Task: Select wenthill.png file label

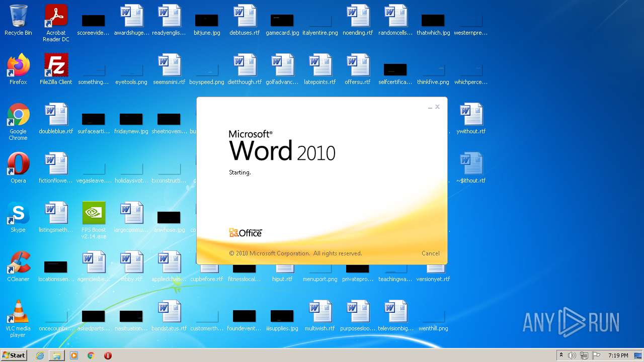Action: tap(433, 328)
